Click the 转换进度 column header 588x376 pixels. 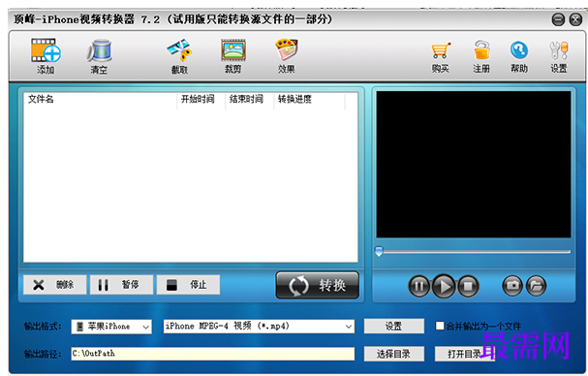pyautogui.click(x=309, y=100)
